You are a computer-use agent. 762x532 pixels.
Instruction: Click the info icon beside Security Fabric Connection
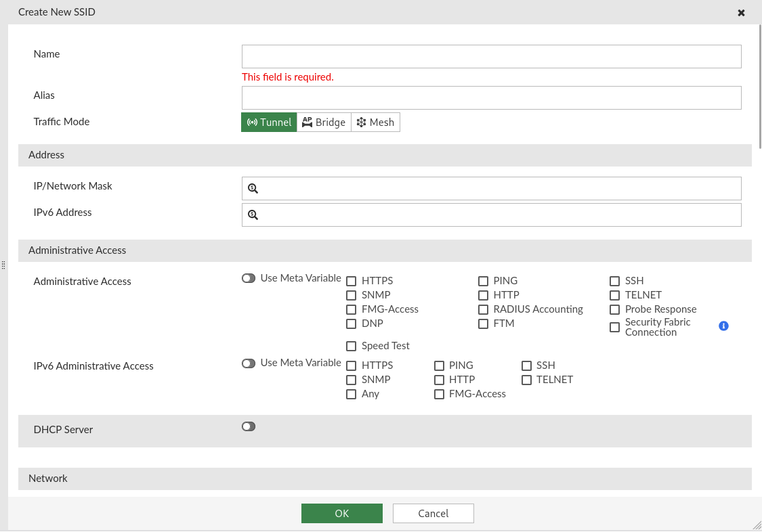(723, 326)
